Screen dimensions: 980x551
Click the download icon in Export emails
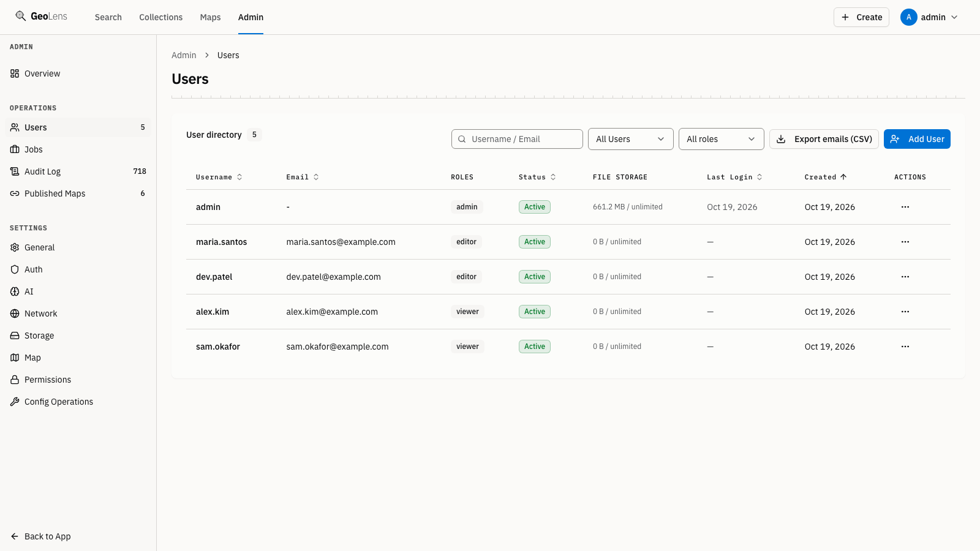click(x=781, y=139)
